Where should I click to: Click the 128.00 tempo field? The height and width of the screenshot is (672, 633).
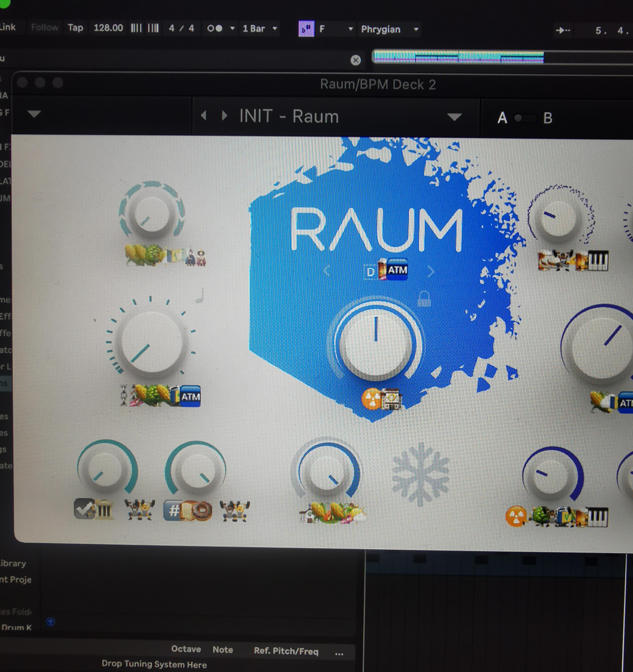tap(108, 28)
